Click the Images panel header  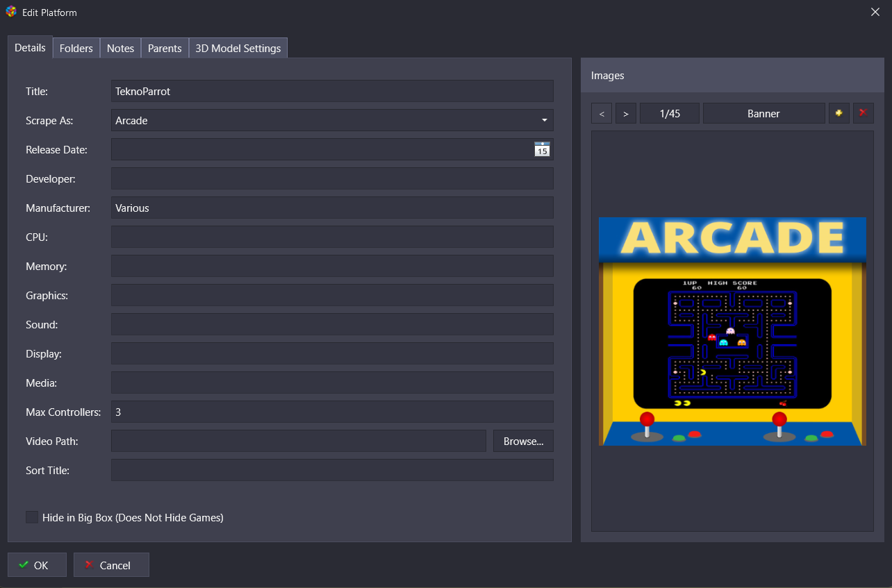coord(732,75)
